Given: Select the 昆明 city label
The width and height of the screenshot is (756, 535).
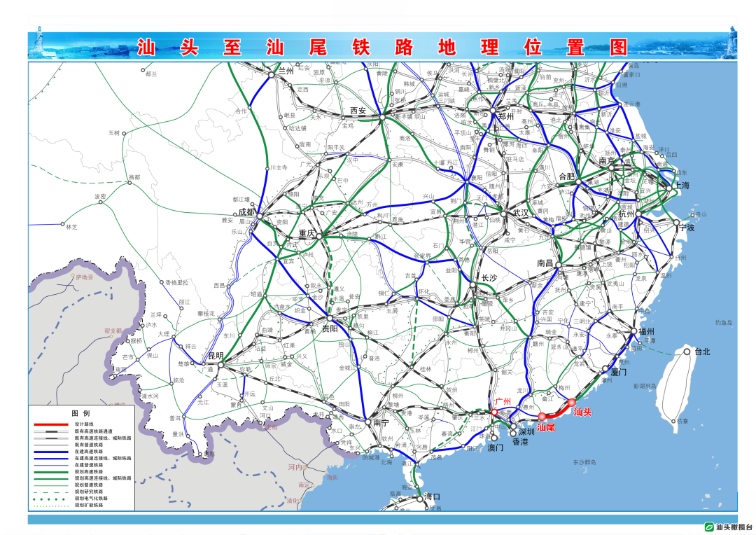Looking at the screenshot, I should [216, 356].
